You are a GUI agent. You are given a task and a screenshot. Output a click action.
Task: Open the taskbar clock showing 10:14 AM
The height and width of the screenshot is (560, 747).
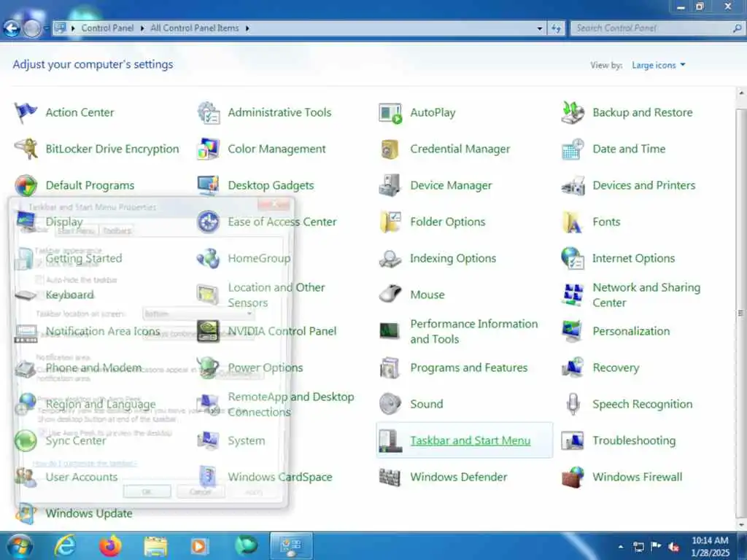[x=710, y=546]
